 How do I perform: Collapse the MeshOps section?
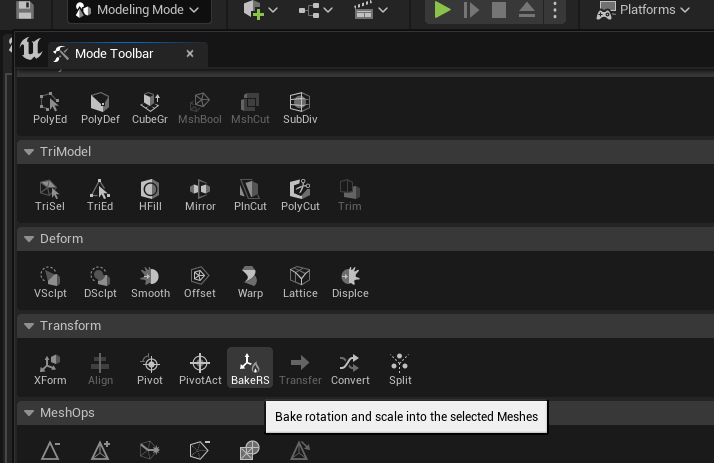[29, 413]
